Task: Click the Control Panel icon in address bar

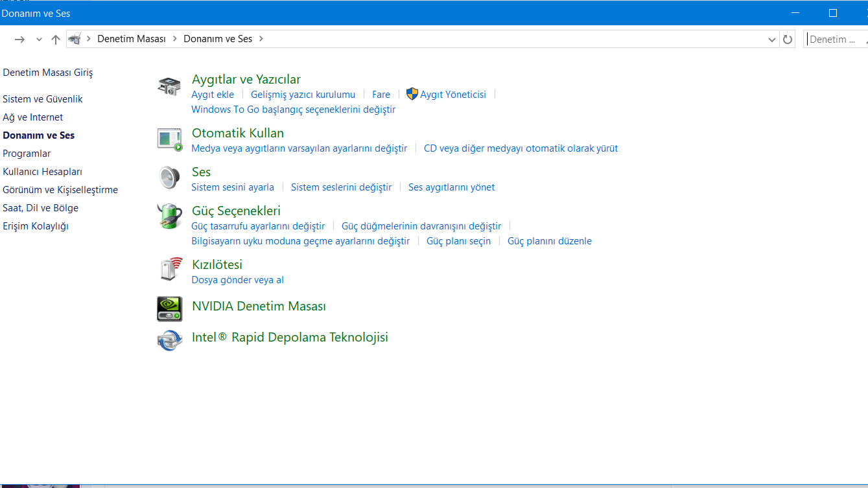Action: (x=75, y=39)
